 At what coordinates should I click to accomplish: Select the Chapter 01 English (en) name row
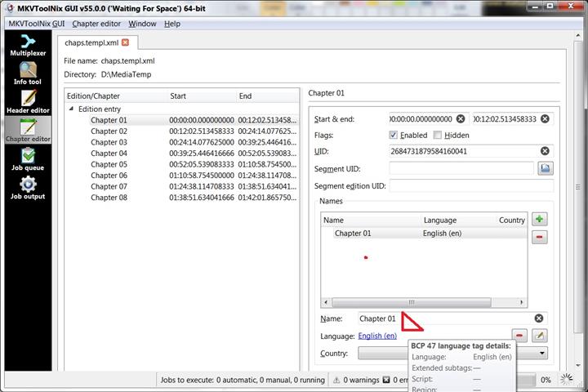(424, 234)
